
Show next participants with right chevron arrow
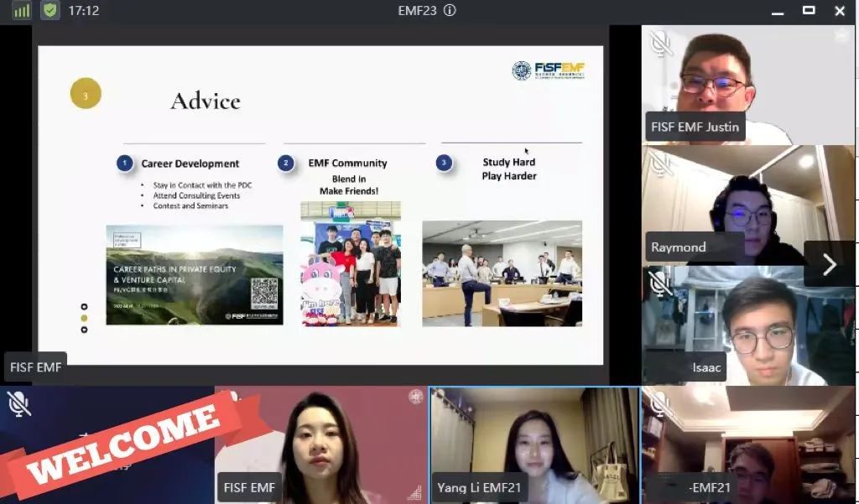pos(829,264)
